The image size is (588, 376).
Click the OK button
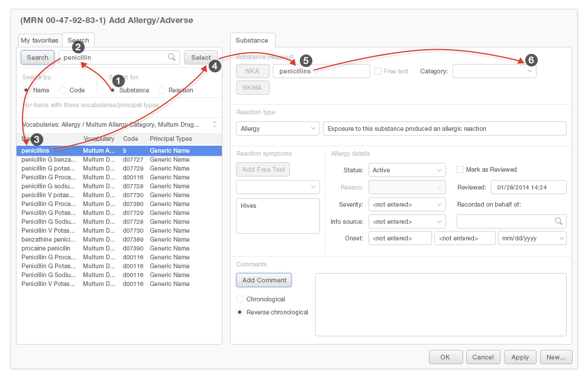tap(445, 357)
